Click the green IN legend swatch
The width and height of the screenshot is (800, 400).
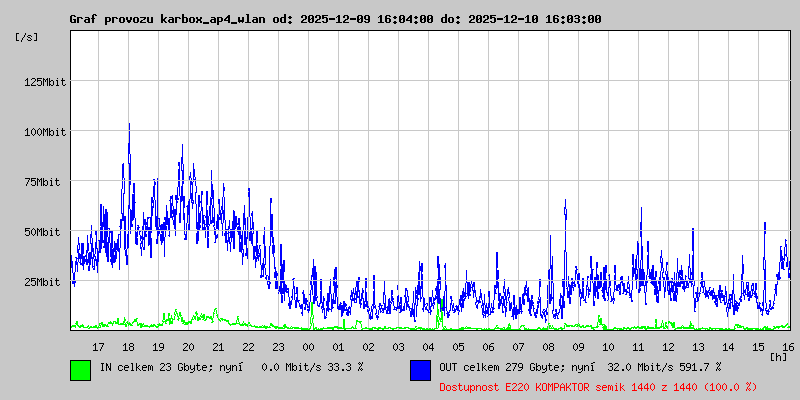(x=80, y=369)
